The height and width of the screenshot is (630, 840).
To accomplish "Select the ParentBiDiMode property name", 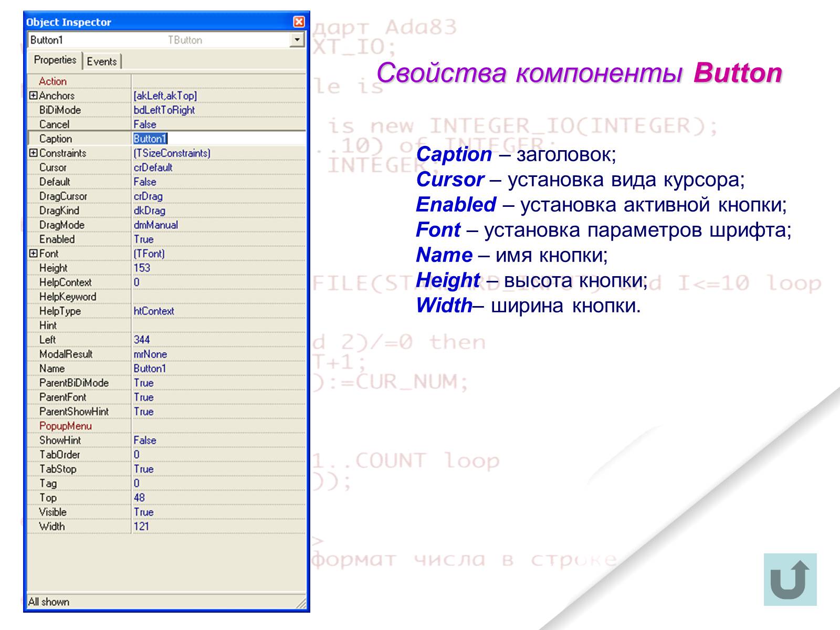I will click(x=74, y=383).
